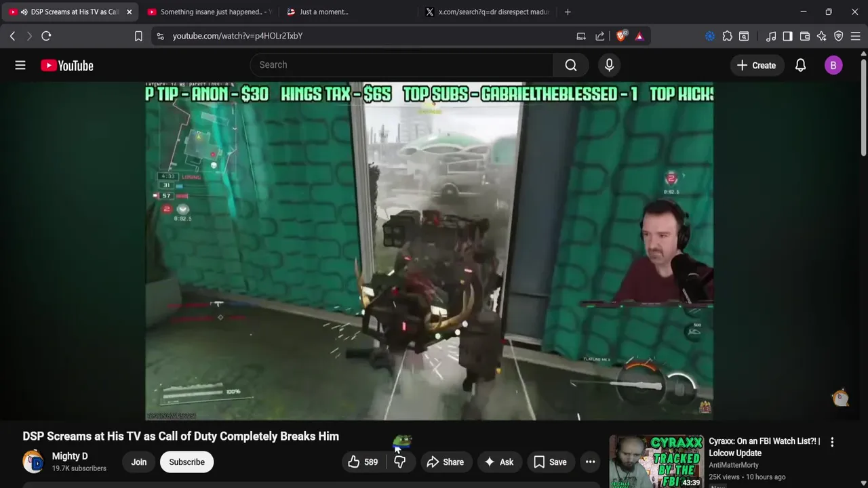
Task: Toggle the browser sidebar panel
Action: (787, 36)
